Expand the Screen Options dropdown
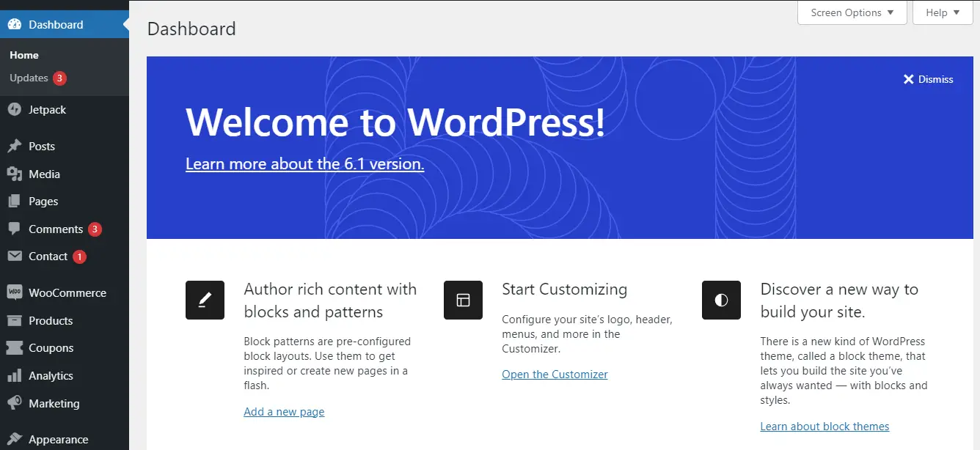 [852, 12]
